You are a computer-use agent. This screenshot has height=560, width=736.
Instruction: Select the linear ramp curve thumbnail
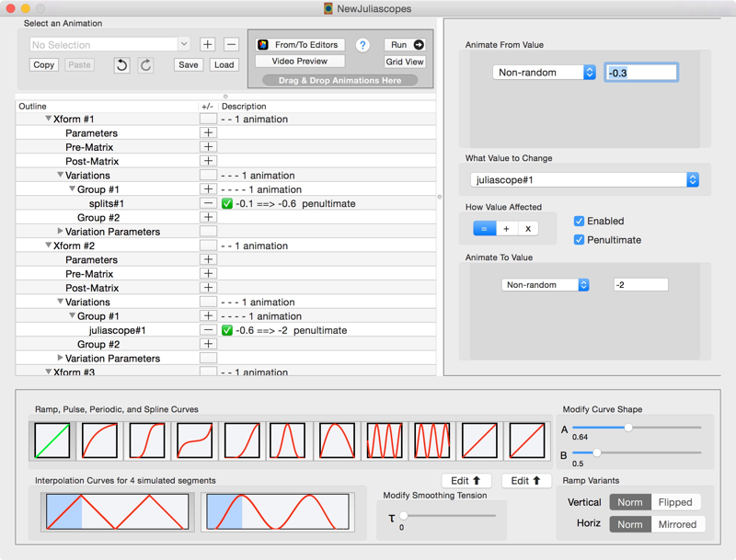(x=52, y=440)
